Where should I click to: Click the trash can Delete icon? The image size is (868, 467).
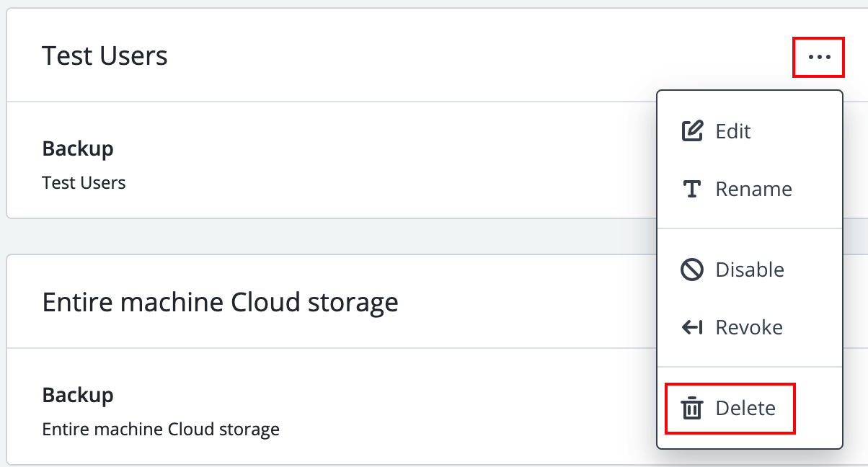[x=692, y=408]
